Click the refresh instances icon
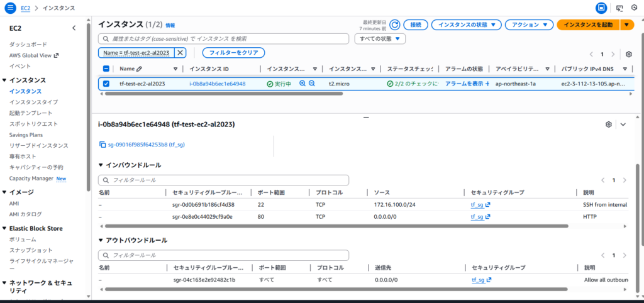 [395, 25]
